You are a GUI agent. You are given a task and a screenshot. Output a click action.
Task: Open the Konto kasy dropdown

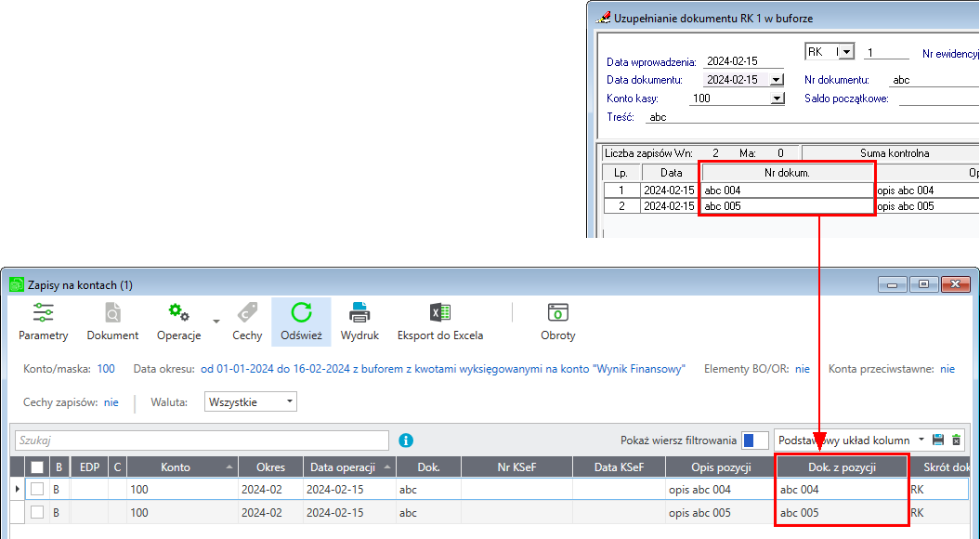(x=777, y=99)
